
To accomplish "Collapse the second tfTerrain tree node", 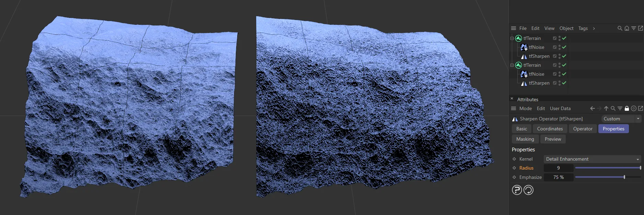I will (x=512, y=65).
